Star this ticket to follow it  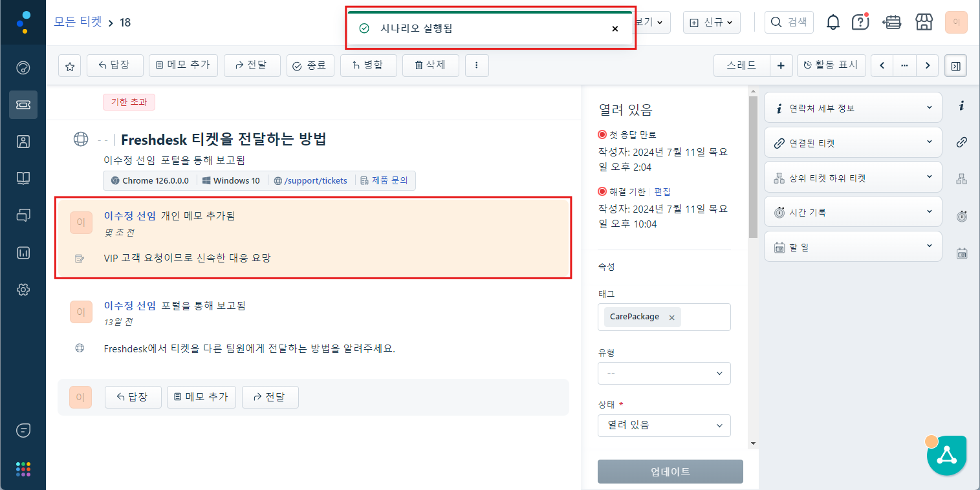(x=69, y=65)
